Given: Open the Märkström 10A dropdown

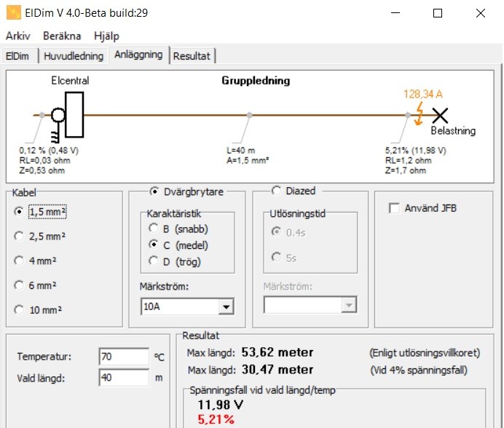Looking at the screenshot, I should (227, 306).
